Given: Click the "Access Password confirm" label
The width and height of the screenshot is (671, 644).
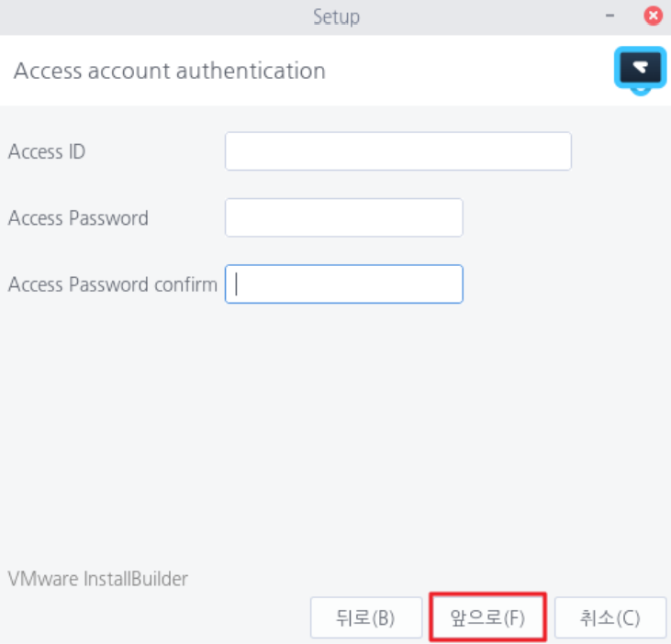Looking at the screenshot, I should tap(113, 284).
